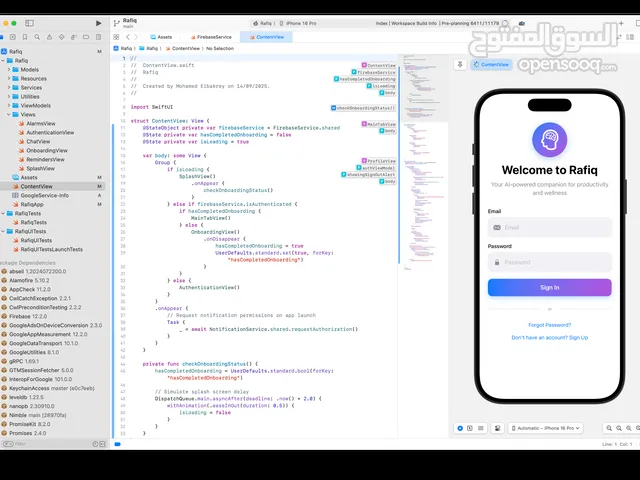Screen dimensions: 640x480
Task: Select the ContentView editor tab
Action: click(x=266, y=37)
